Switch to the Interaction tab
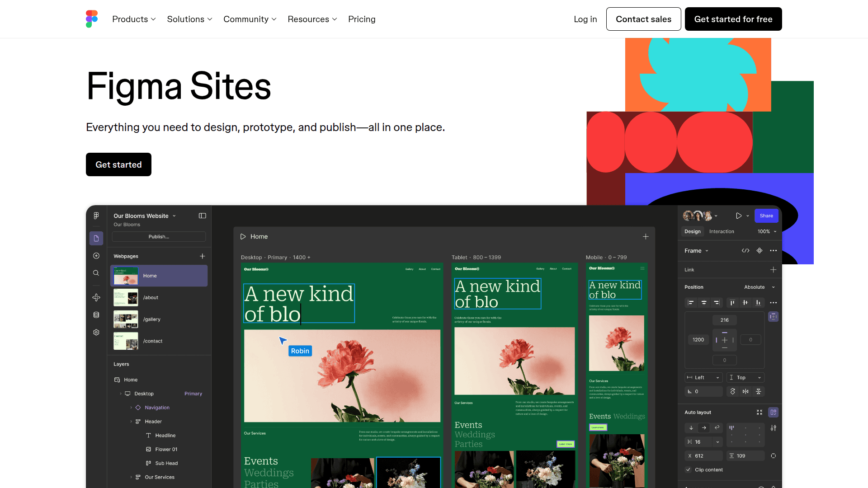The height and width of the screenshot is (488, 868). click(722, 231)
